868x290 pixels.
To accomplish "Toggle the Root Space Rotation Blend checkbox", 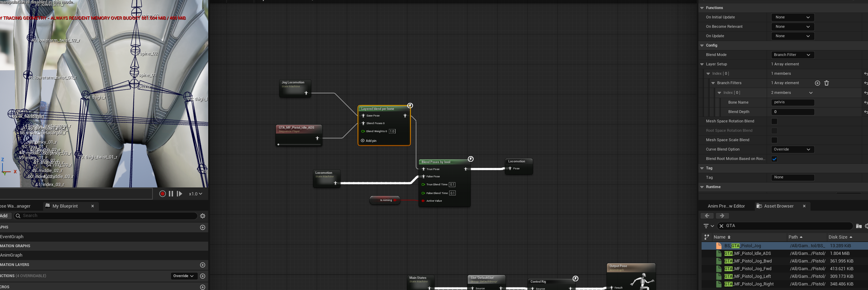I will coord(774,131).
